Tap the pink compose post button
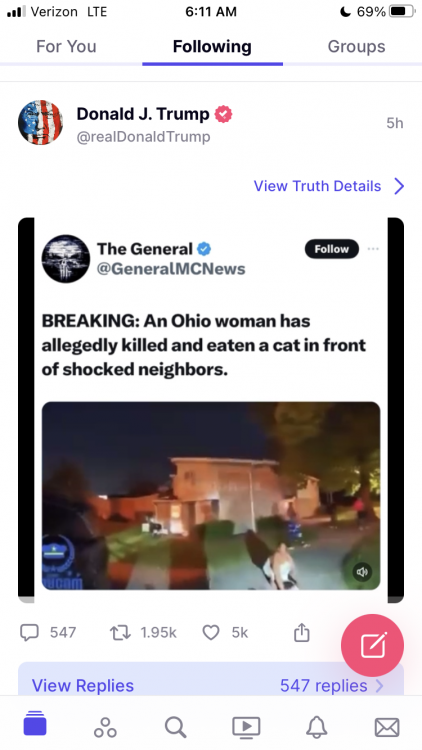Viewport: 422px width, 750px height. point(372,646)
